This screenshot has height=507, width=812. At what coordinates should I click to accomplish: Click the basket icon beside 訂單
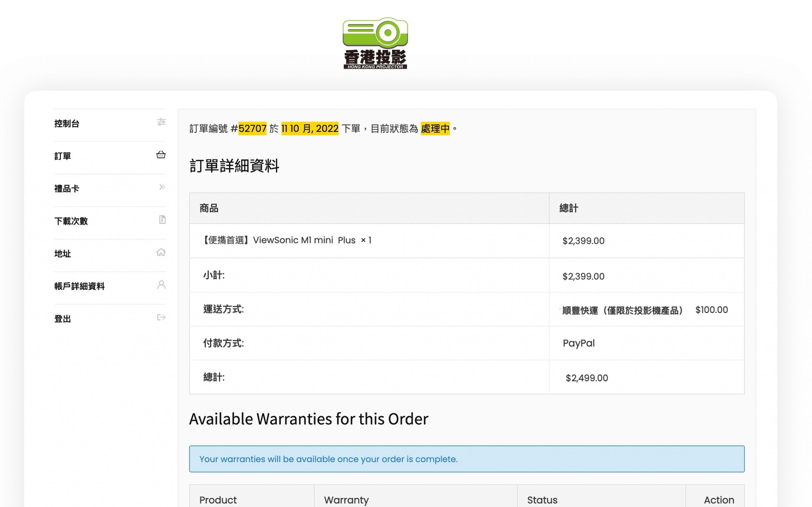point(161,155)
